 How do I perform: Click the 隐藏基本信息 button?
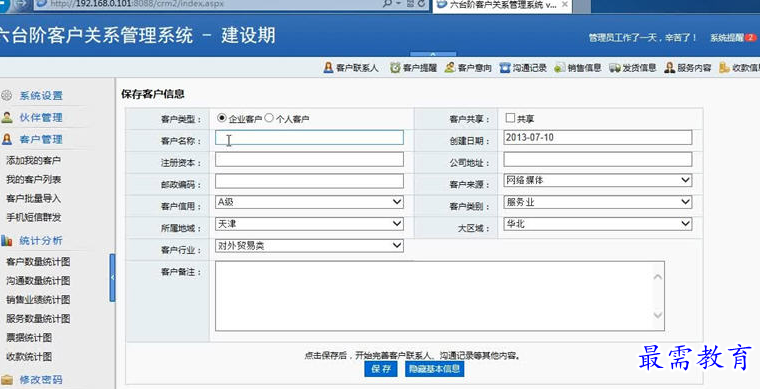435,369
